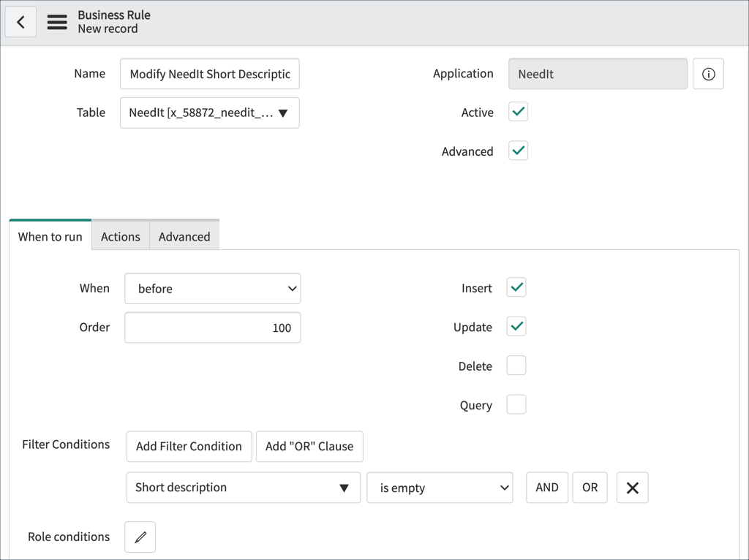
Task: Open the Short description field dropdown
Action: (x=243, y=488)
